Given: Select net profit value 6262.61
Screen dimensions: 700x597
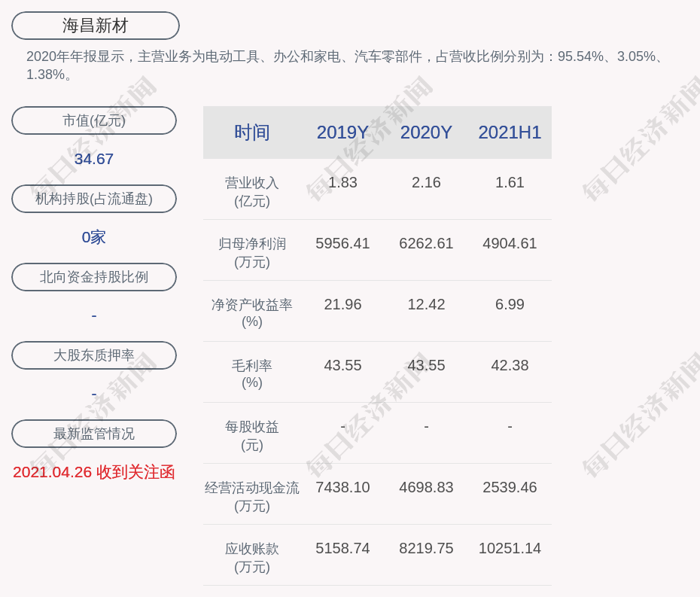Looking at the screenshot, I should (x=426, y=243).
